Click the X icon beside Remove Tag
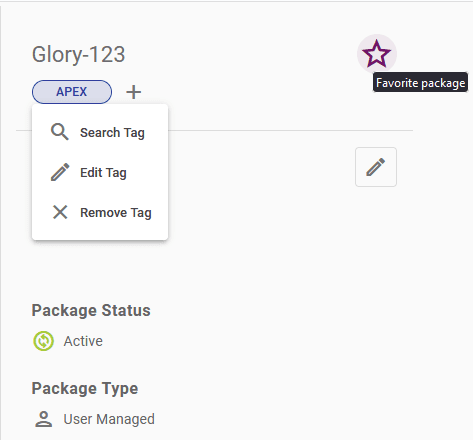Screen dimensions: 473x440 [x=60, y=212]
